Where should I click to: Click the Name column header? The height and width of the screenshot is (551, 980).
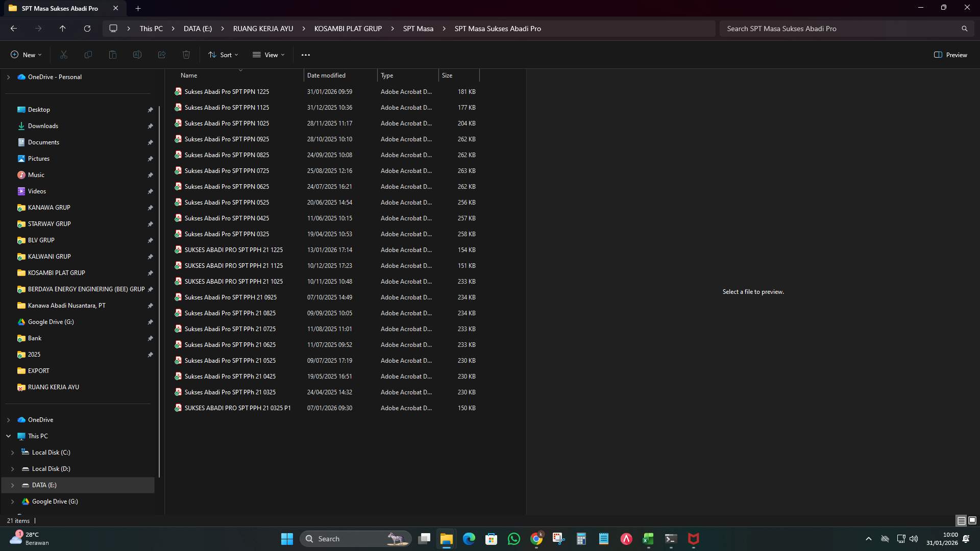click(188, 75)
